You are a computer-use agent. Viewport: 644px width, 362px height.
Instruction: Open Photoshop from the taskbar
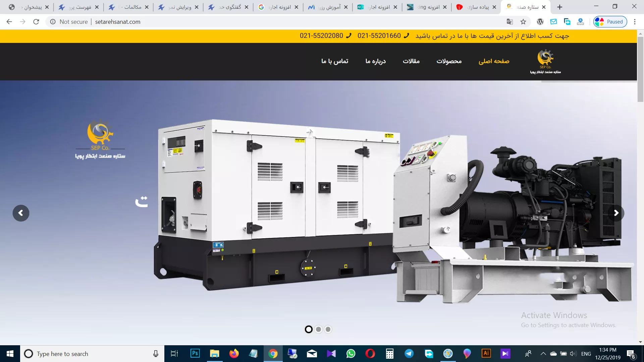click(195, 353)
